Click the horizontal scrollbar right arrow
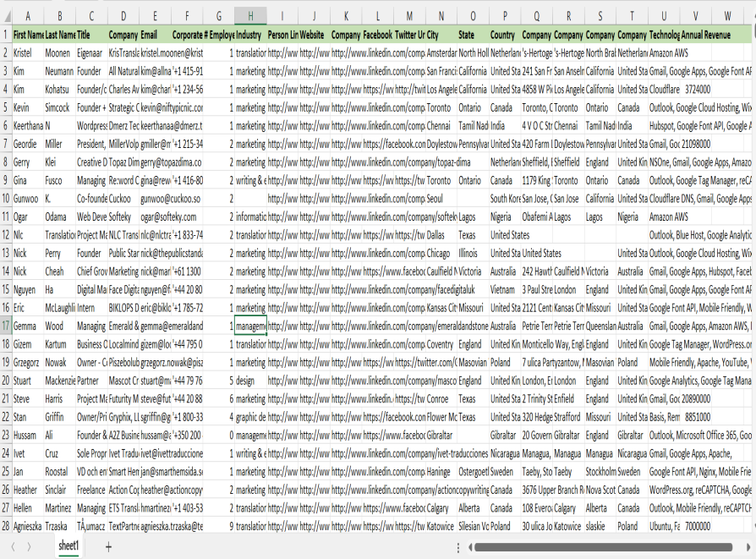The width and height of the screenshot is (756, 559). pyautogui.click(x=748, y=547)
